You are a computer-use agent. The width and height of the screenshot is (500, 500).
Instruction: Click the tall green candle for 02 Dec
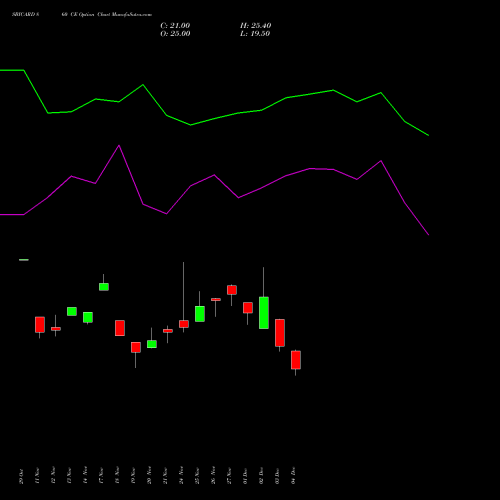(264, 313)
